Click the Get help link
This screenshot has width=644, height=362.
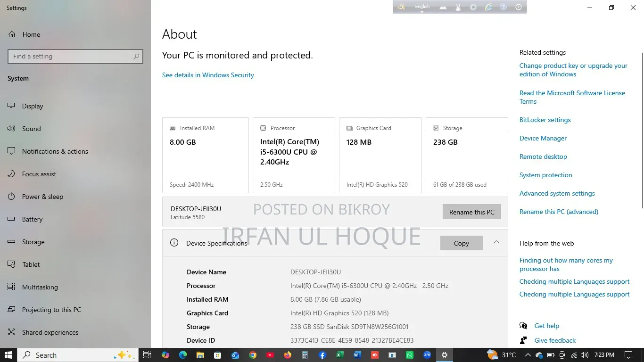546,326
